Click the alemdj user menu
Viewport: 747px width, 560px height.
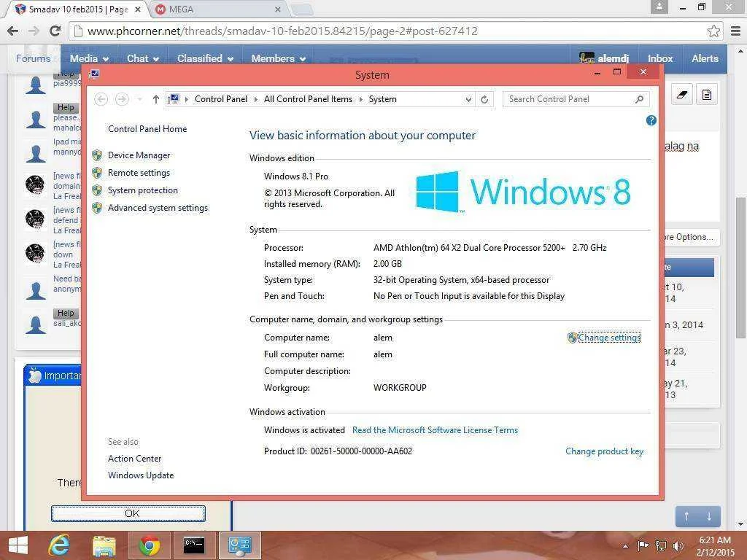click(603, 58)
